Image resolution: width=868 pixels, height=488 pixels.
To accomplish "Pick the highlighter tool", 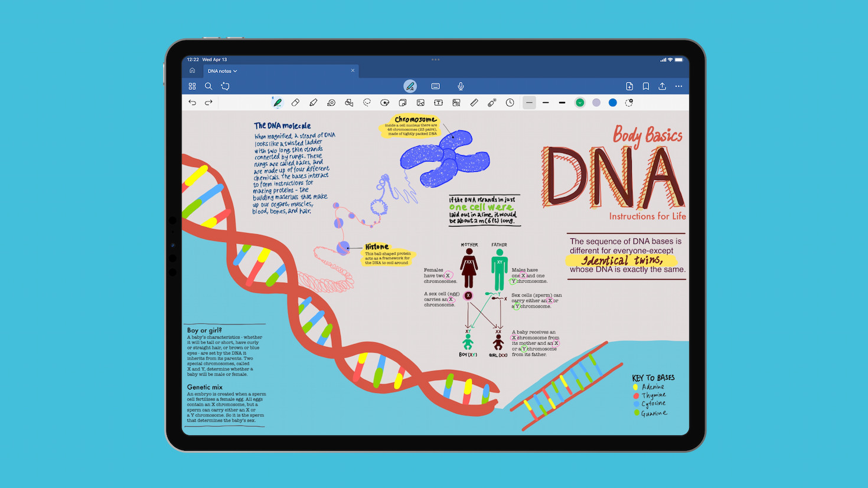I will pos(313,102).
